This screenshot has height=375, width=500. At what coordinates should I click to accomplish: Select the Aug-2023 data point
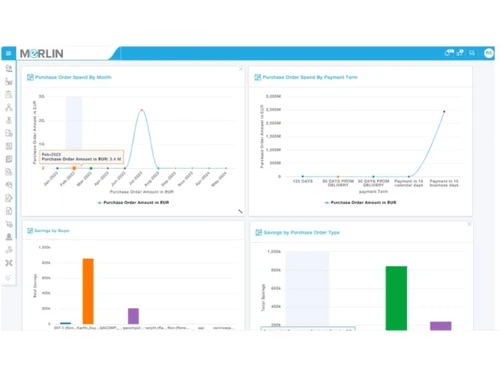click(158, 168)
